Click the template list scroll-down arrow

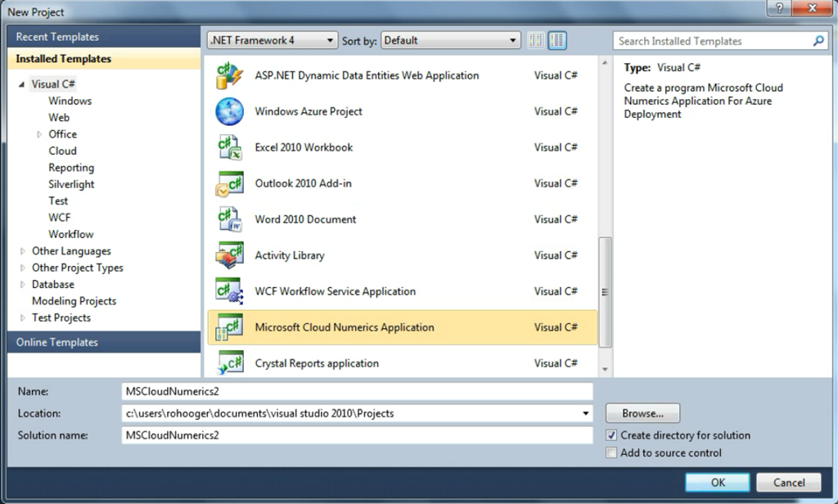coord(605,369)
